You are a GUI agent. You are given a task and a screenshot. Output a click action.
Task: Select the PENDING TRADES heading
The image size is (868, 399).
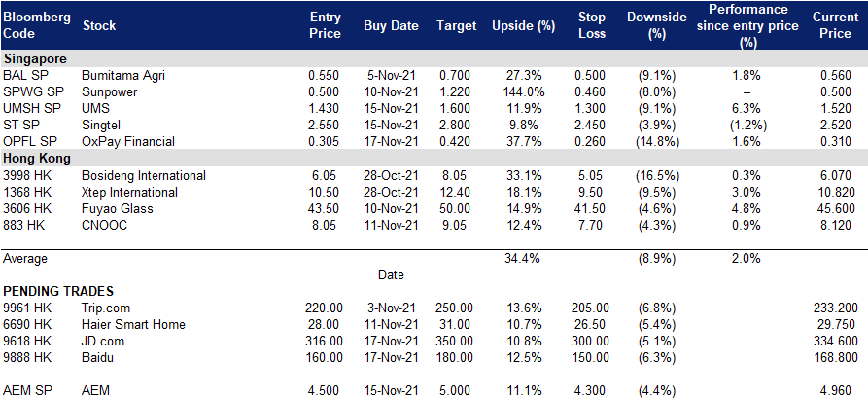(58, 291)
